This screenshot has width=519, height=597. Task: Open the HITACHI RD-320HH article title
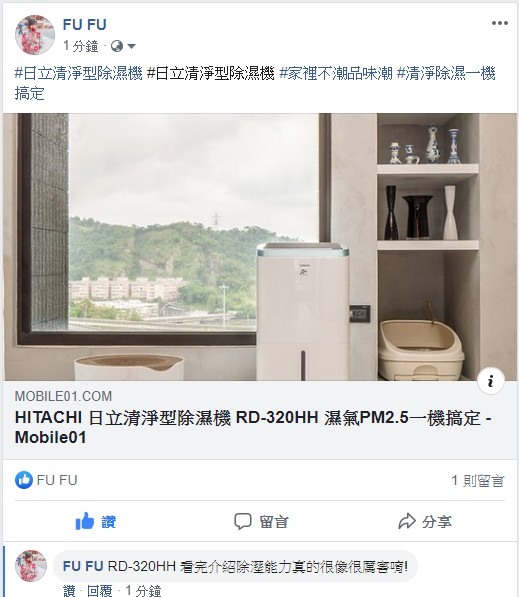253,427
